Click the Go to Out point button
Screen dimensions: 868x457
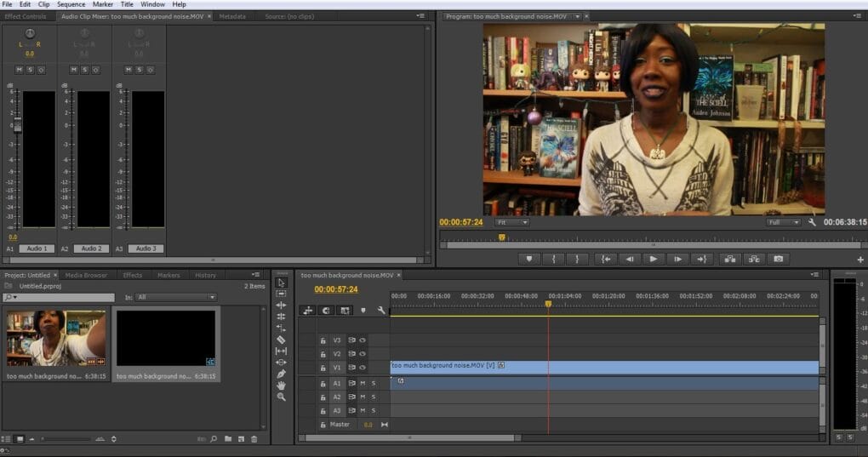point(701,259)
